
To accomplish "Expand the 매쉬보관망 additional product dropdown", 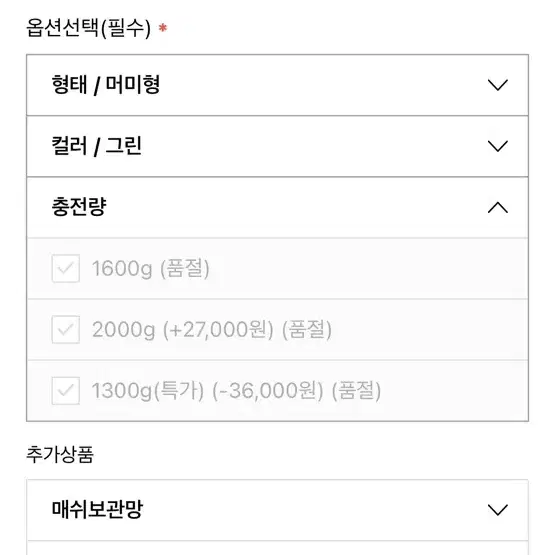I will pyautogui.click(x=278, y=510).
